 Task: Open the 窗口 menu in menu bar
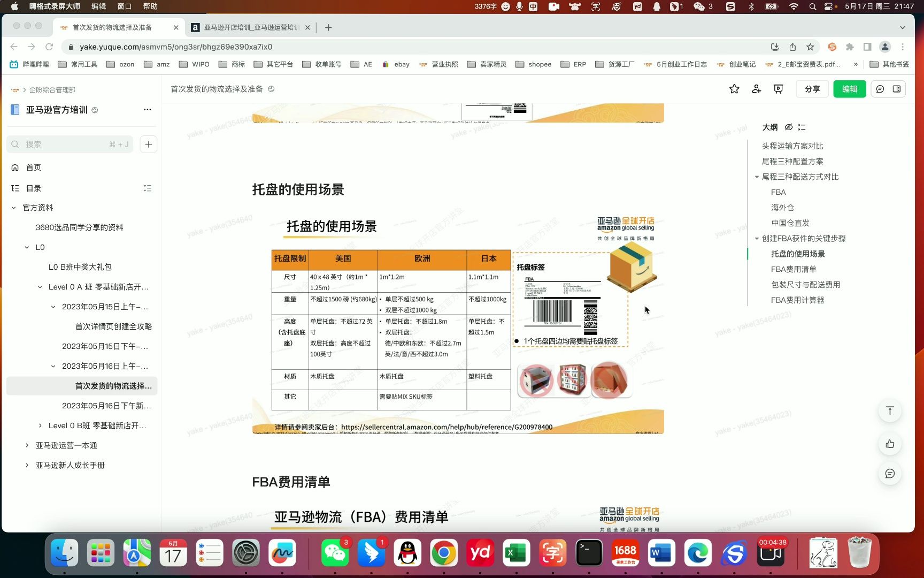click(x=124, y=6)
